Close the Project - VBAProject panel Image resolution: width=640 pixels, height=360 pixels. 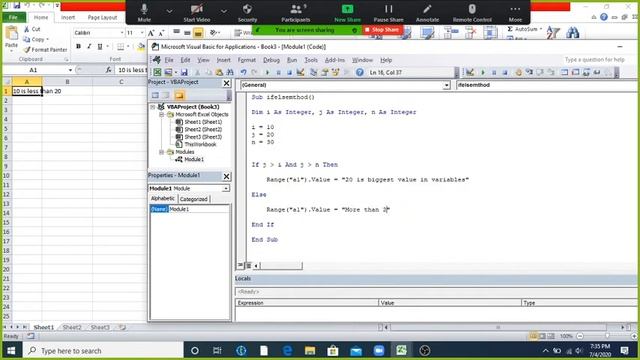pos(227,83)
